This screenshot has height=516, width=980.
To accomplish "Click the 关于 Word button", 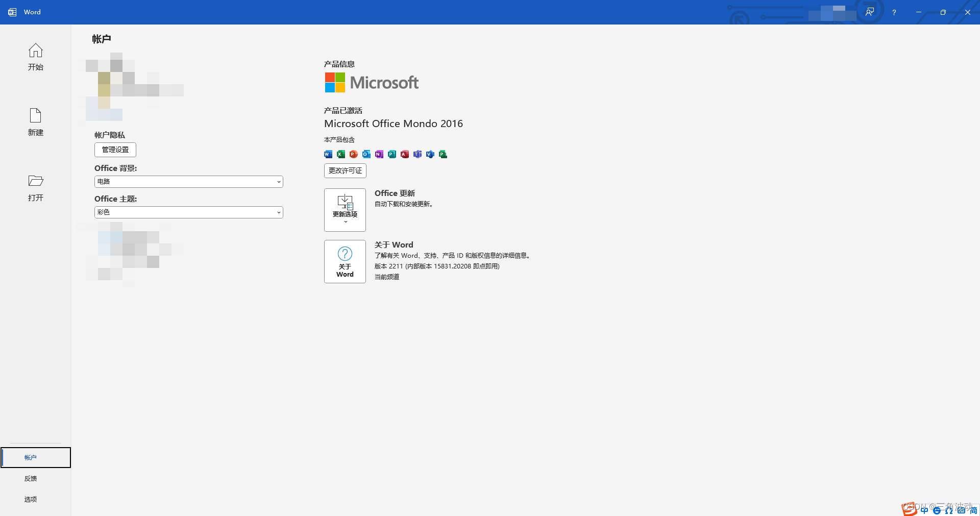I will coord(345,261).
